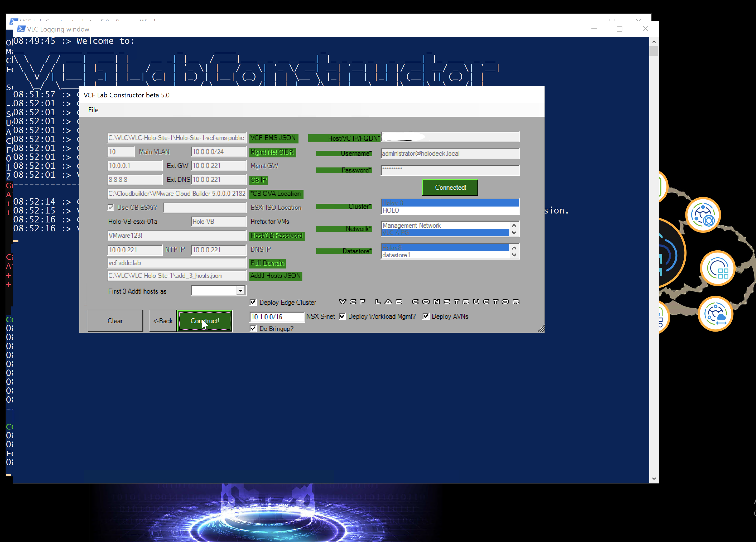Open the First 3 Addtl hosts dropdown

pos(241,291)
